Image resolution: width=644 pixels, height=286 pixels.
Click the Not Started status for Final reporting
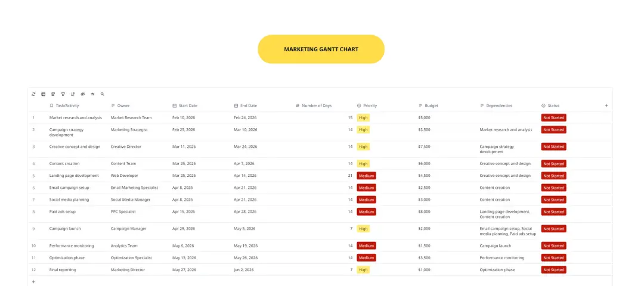pos(553,270)
